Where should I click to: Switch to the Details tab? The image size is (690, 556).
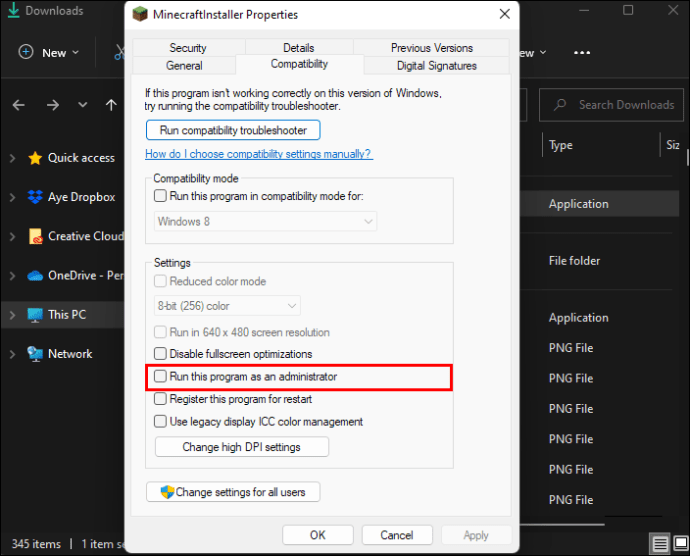click(x=299, y=48)
